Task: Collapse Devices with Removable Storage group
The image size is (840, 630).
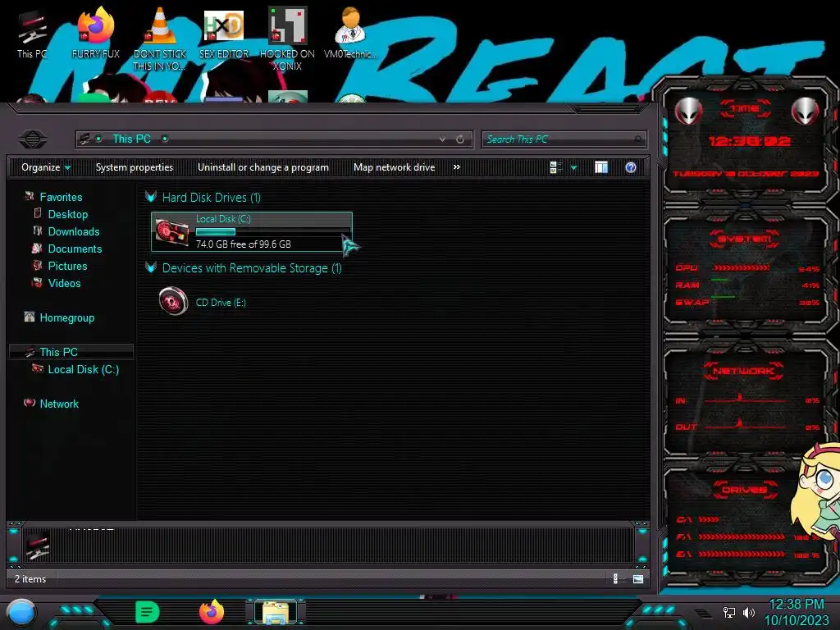Action: [x=151, y=268]
